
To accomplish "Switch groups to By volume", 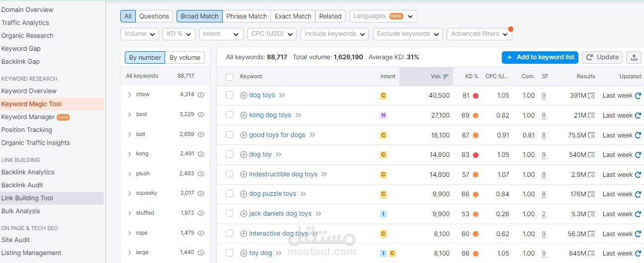I will pyautogui.click(x=185, y=57).
